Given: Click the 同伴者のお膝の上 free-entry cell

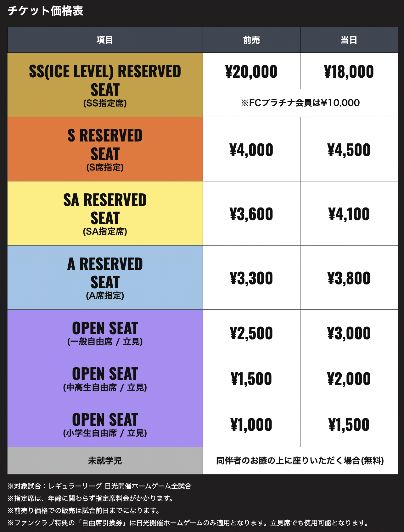Looking at the screenshot, I should point(300,461).
